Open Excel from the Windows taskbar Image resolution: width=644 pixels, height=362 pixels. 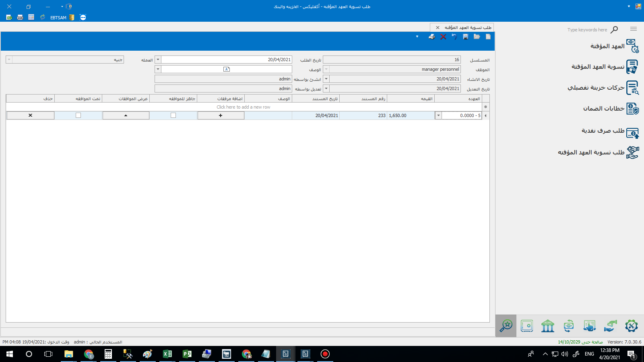[x=167, y=354]
